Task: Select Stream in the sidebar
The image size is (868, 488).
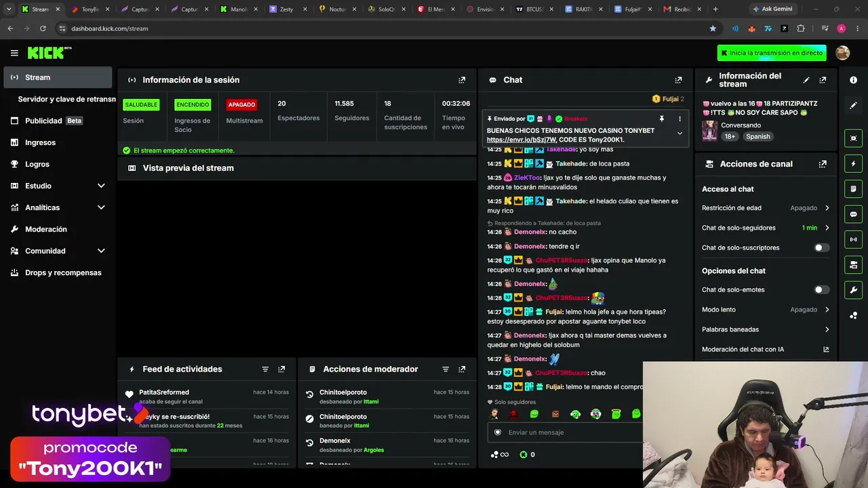Action: click(58, 77)
